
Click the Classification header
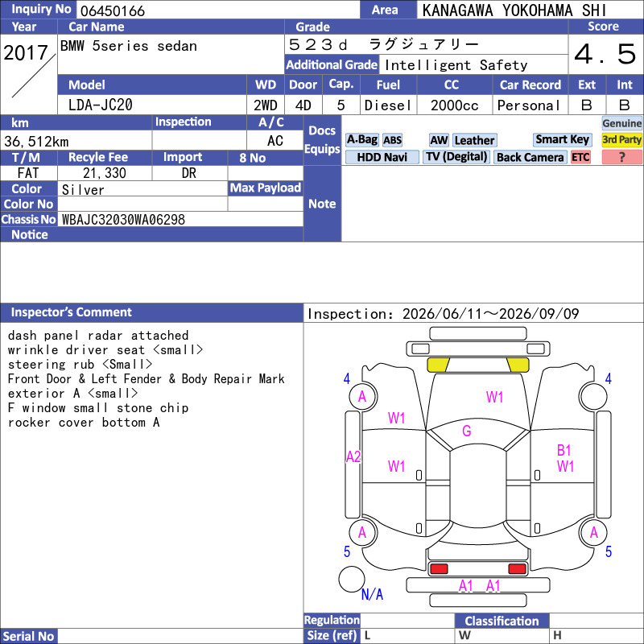[502, 621]
